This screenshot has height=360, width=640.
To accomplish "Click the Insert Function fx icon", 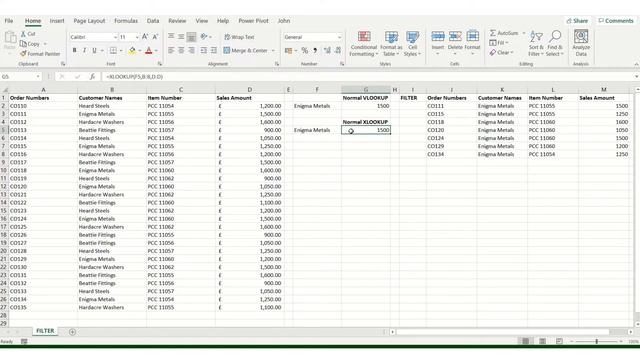I will [x=92, y=76].
